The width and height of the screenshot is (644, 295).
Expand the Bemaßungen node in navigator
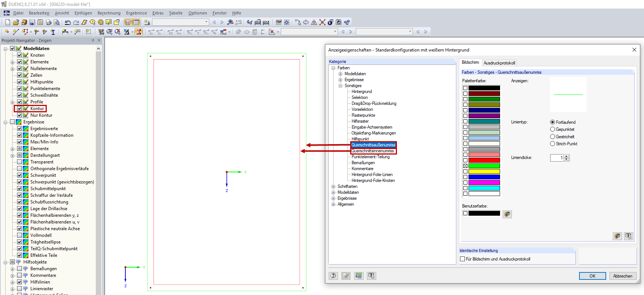click(13, 269)
